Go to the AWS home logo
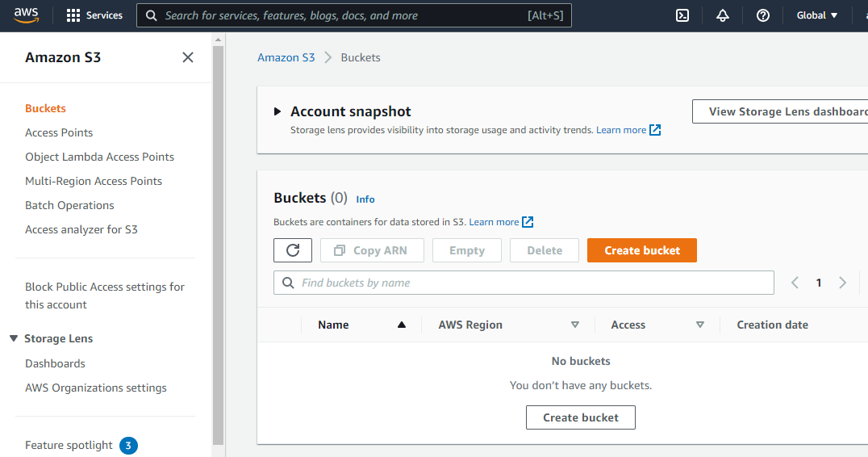The width and height of the screenshot is (868, 457). click(26, 15)
